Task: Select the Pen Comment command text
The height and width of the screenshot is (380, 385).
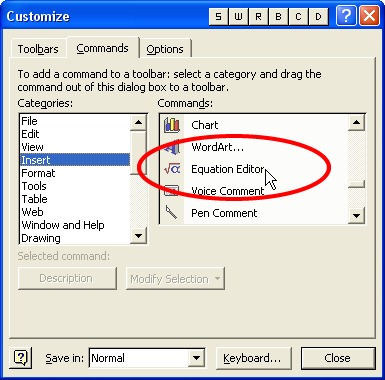Action: 224,213
